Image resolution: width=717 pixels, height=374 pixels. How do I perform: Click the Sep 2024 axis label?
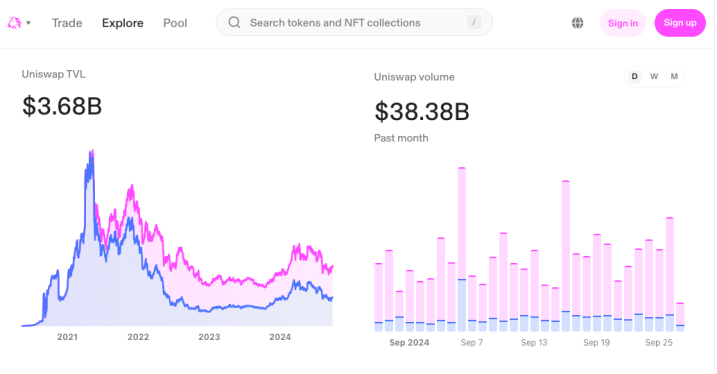click(409, 342)
